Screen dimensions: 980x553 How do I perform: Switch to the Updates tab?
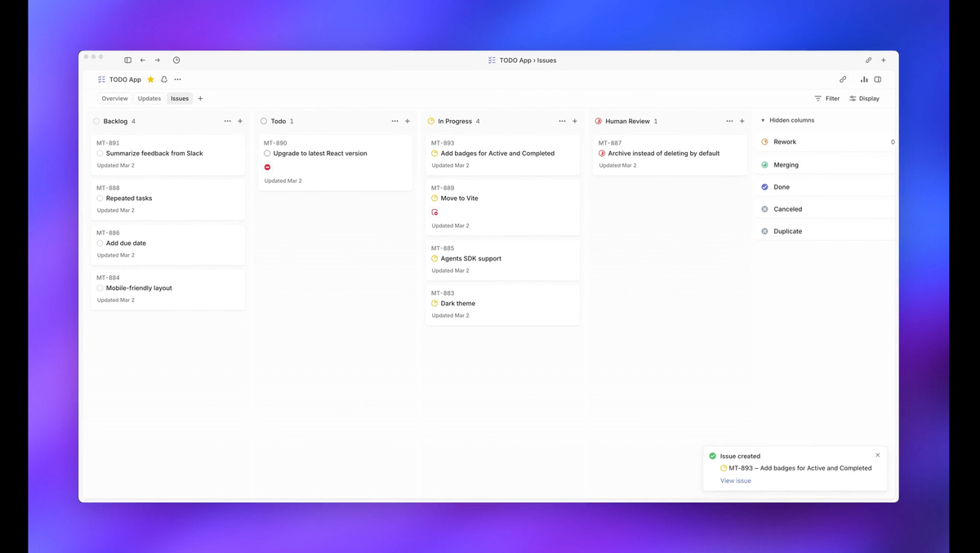coord(149,98)
